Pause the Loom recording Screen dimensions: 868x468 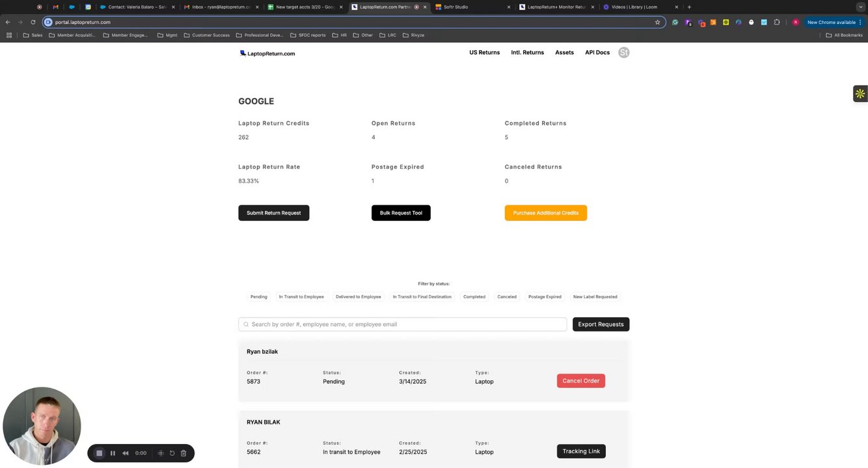point(113,453)
